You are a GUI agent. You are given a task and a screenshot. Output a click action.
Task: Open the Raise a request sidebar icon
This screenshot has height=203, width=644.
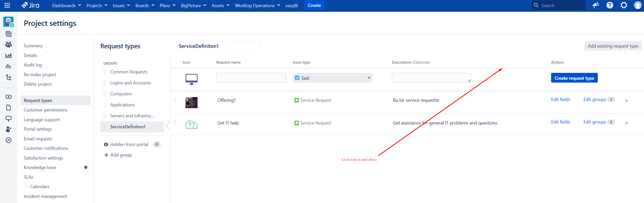[x=8, y=97]
